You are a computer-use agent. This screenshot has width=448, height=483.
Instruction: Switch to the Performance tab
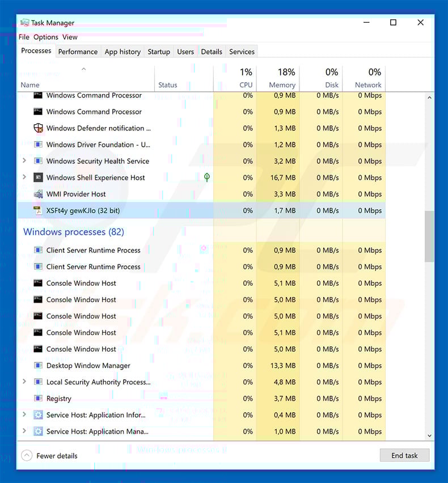point(78,52)
